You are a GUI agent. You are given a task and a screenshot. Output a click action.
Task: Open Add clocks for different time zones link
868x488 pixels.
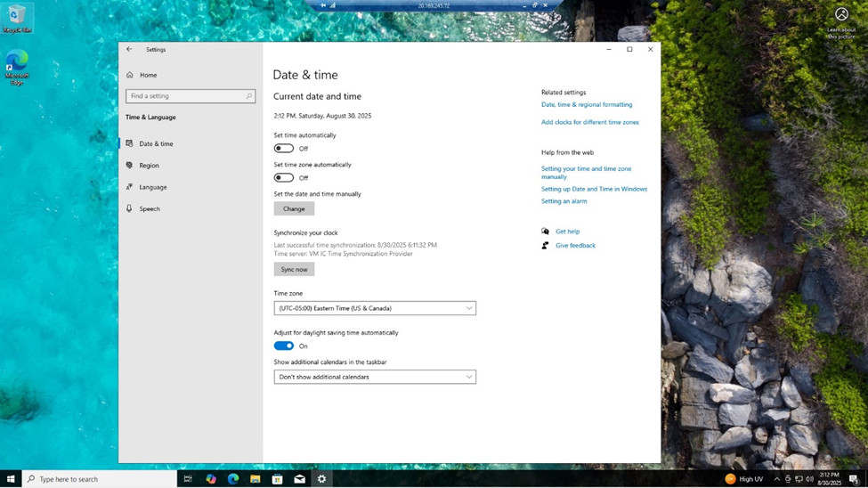point(589,122)
